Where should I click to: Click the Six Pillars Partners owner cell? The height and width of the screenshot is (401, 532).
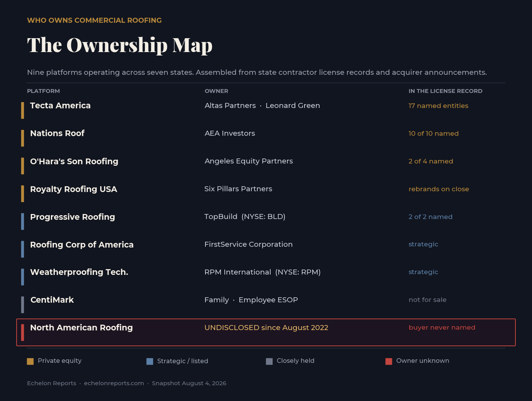coord(238,189)
